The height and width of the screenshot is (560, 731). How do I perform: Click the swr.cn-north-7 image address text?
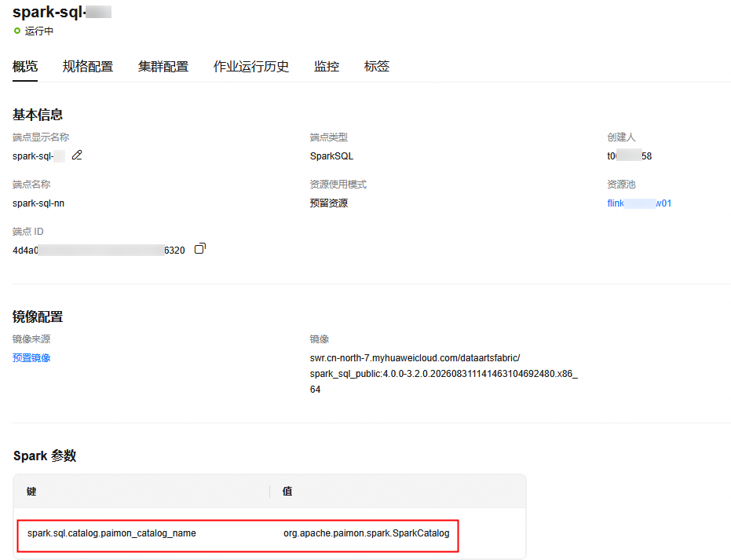pyautogui.click(x=444, y=374)
